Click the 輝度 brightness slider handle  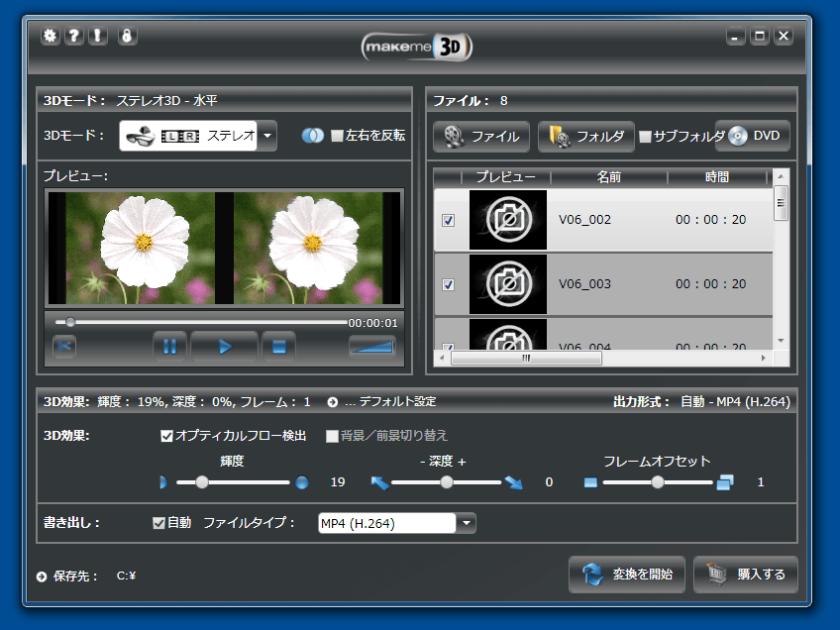(202, 482)
